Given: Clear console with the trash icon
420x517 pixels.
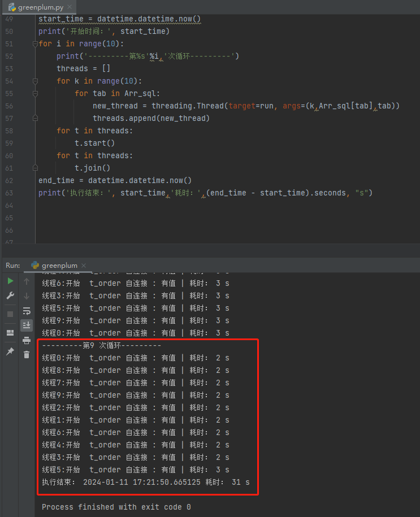Looking at the screenshot, I should pos(27,355).
